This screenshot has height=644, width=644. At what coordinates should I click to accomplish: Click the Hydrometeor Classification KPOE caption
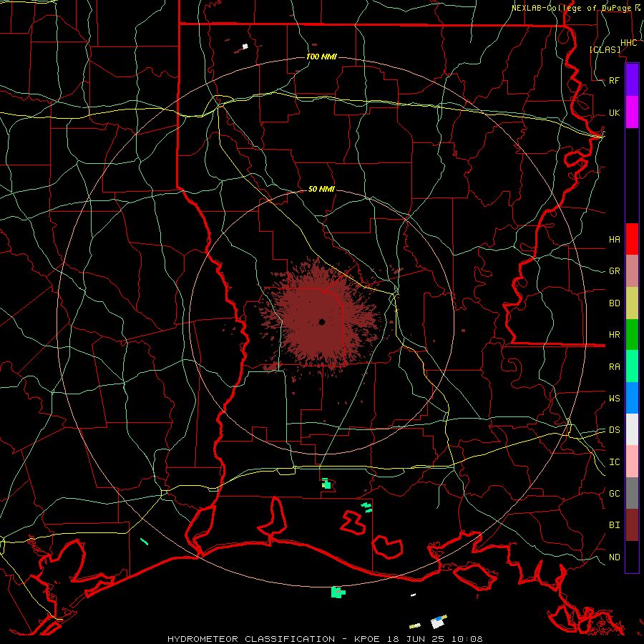click(x=325, y=639)
